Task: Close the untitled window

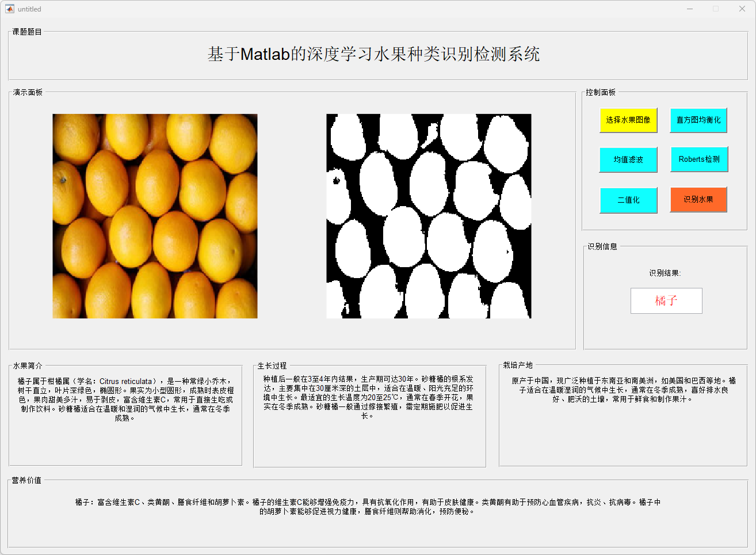Action: 742,9
